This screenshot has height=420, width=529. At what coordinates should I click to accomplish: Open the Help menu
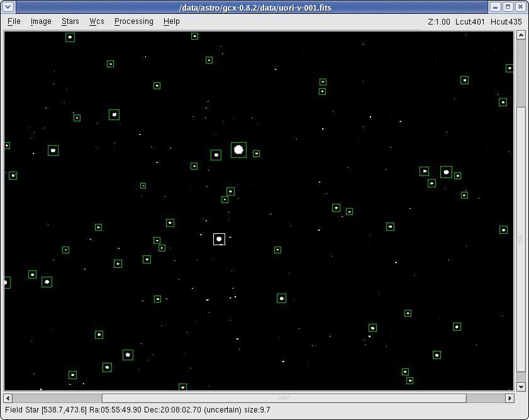(171, 21)
